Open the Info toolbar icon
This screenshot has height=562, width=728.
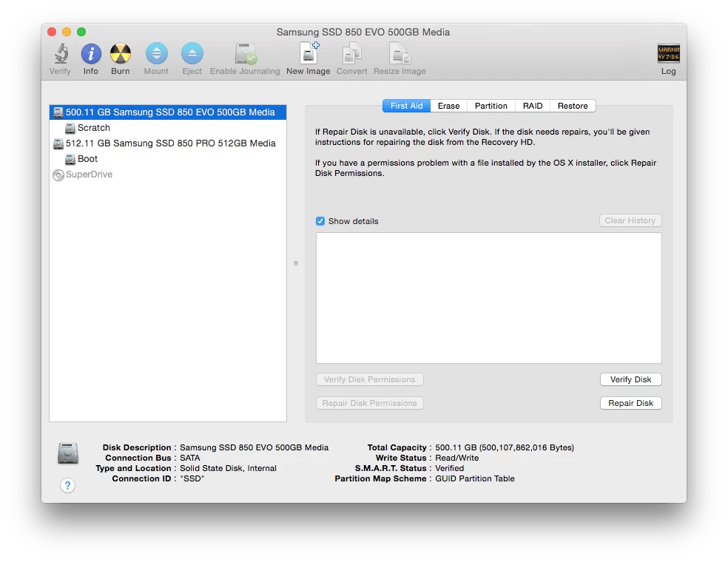point(91,53)
